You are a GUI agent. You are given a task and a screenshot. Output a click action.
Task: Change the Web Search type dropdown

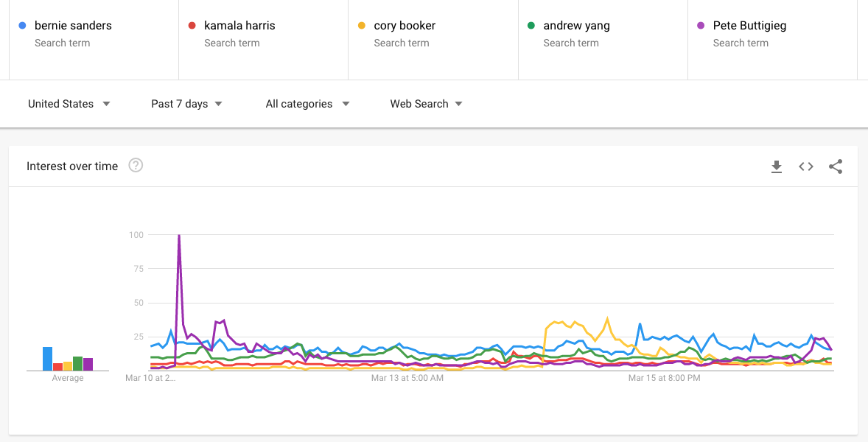pyautogui.click(x=426, y=104)
